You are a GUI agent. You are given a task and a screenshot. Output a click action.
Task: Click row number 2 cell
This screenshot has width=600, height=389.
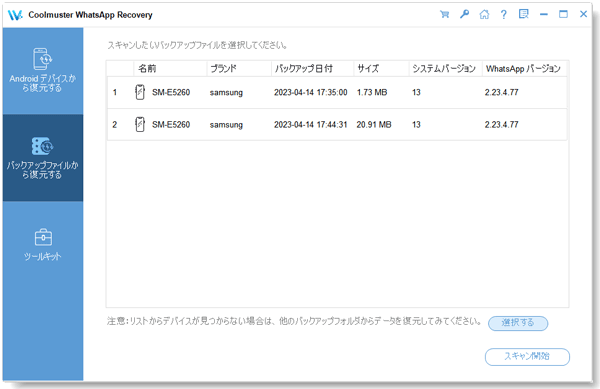[115, 124]
